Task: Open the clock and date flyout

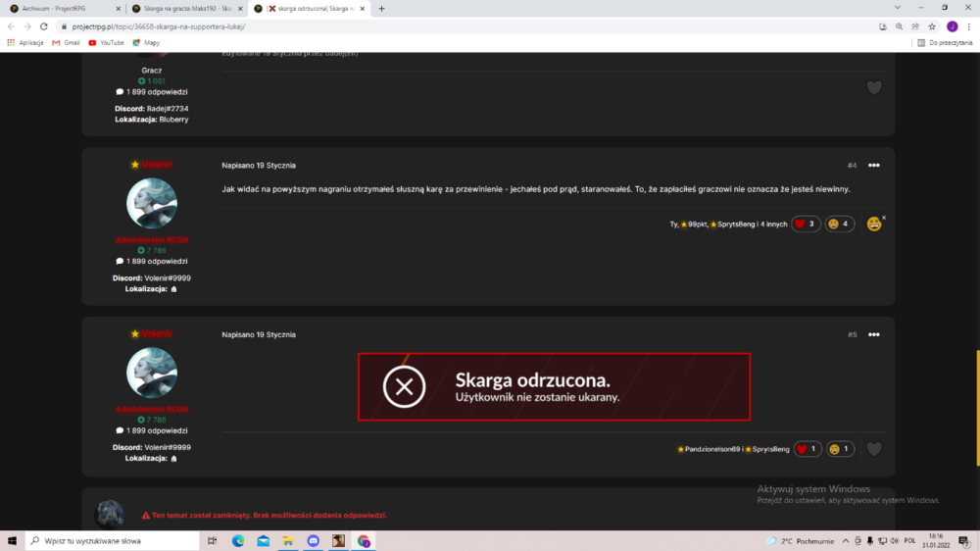Action: click(936, 541)
